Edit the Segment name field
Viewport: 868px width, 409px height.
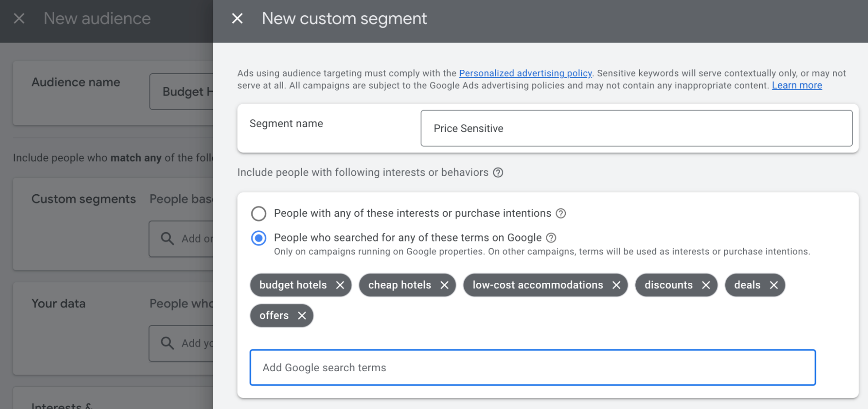click(637, 128)
